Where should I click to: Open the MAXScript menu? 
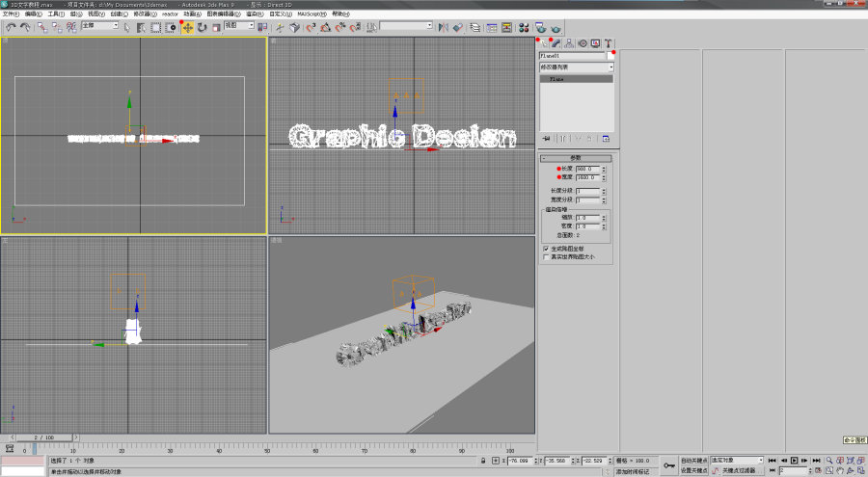point(311,14)
